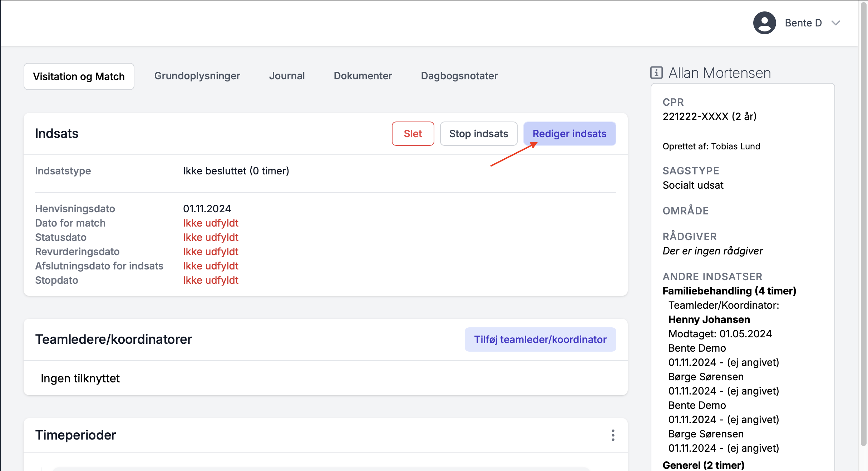
Task: Select the CPR value 221222-XXXX (2 år)
Action: coord(709,116)
